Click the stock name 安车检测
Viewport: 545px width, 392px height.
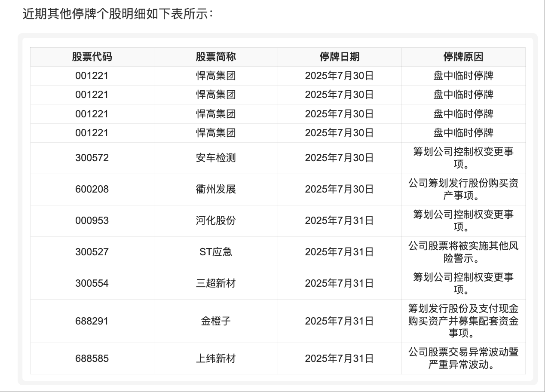[216, 158]
